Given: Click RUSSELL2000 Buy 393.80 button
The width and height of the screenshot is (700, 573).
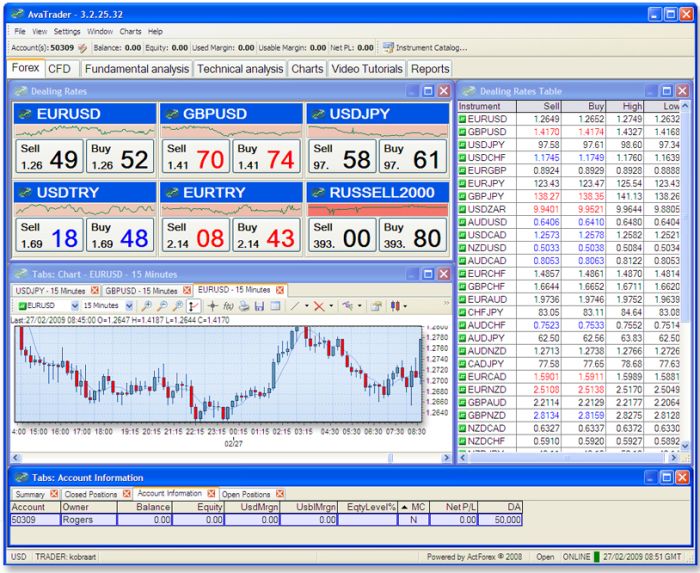Looking at the screenshot, I should coord(412,235).
